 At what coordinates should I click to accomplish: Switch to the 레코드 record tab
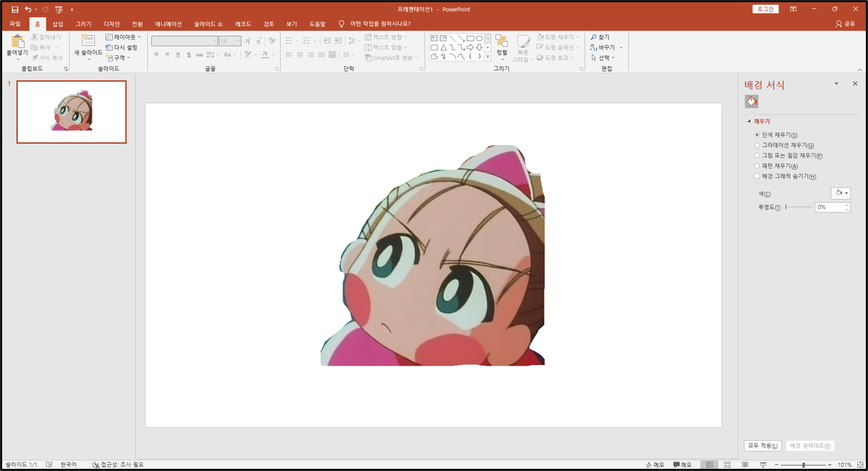tap(243, 24)
